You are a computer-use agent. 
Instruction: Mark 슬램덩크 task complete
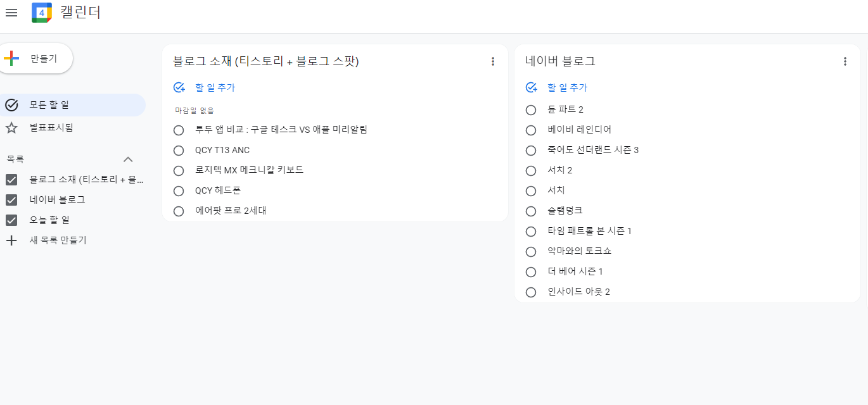(531, 211)
